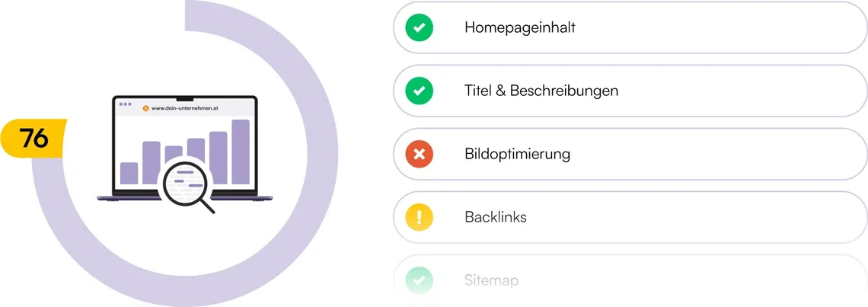This screenshot has width=868, height=307.
Task: Click the three purple dots on laptop window
Action: pos(125,104)
